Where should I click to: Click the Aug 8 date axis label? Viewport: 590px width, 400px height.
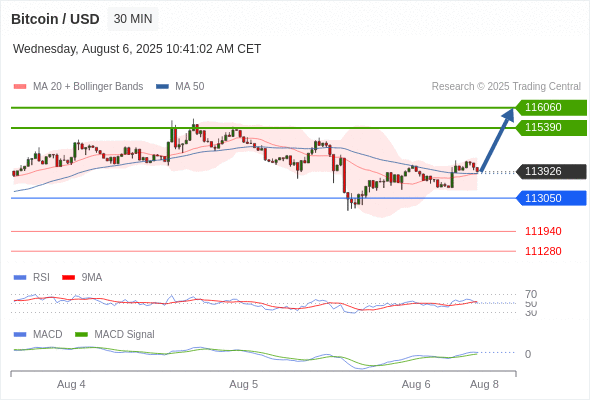tap(484, 385)
